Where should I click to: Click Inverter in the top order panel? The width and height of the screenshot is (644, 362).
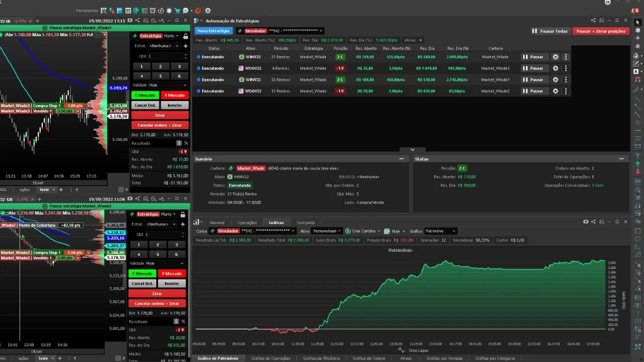tap(175, 105)
